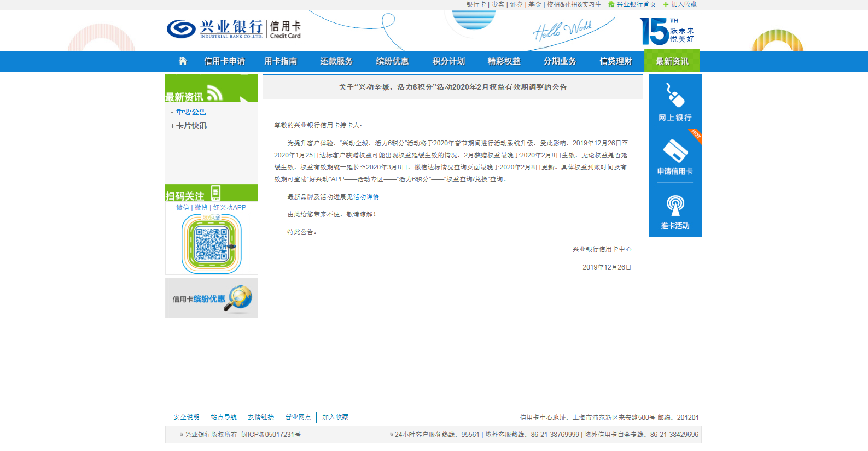The image size is (868, 451).
Task: Select the 最新资讯 tab
Action: click(672, 61)
